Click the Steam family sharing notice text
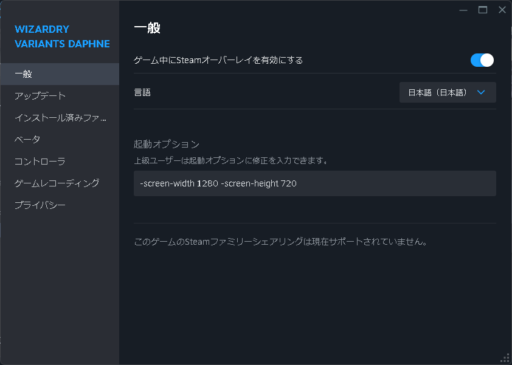The height and width of the screenshot is (365, 512). (280, 242)
